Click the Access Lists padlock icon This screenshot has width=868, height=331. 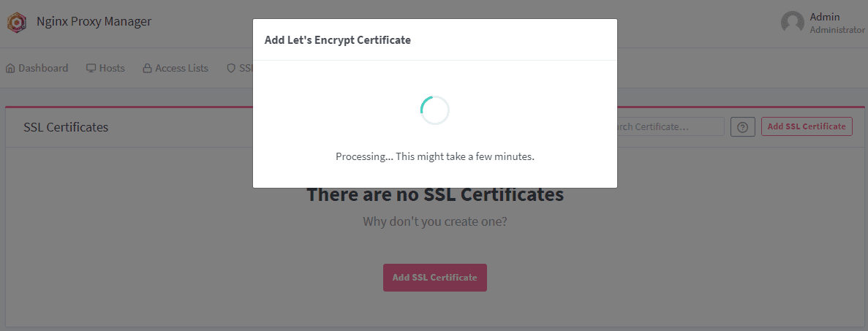pos(147,69)
